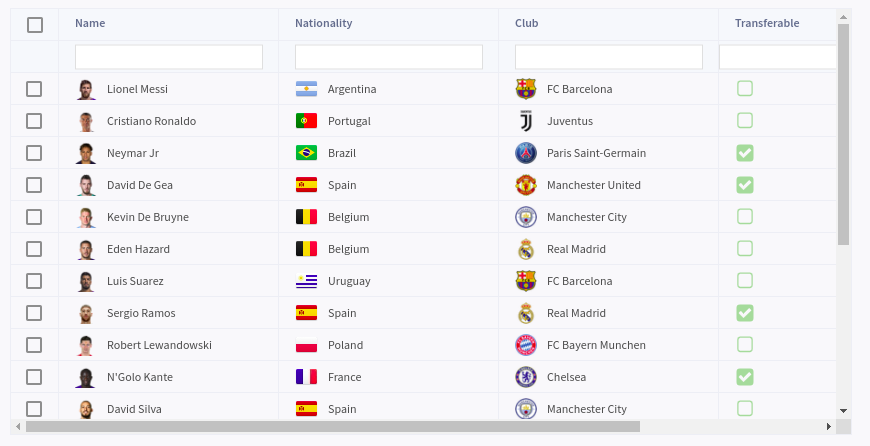
Task: Click the Chelsea club logo
Action: point(525,377)
